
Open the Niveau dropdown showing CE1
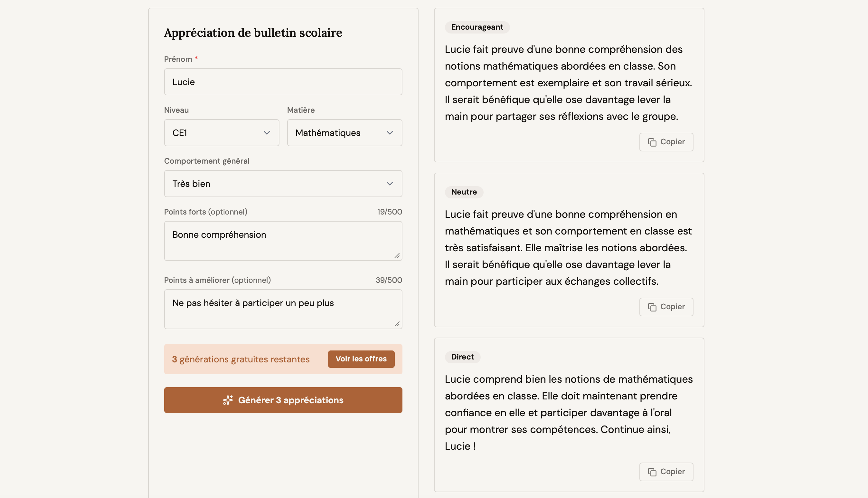(x=222, y=133)
